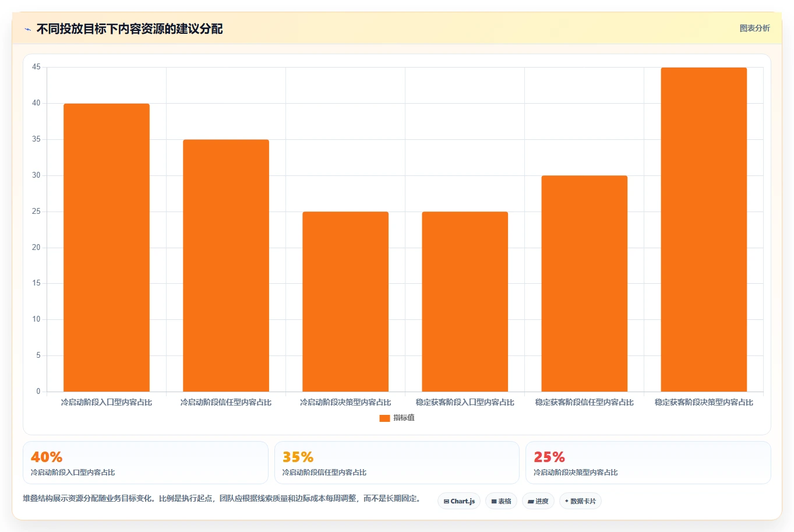Click the description text starting 堆叠结构展示
Image resolution: width=794 pixels, height=532 pixels.
click(221, 499)
